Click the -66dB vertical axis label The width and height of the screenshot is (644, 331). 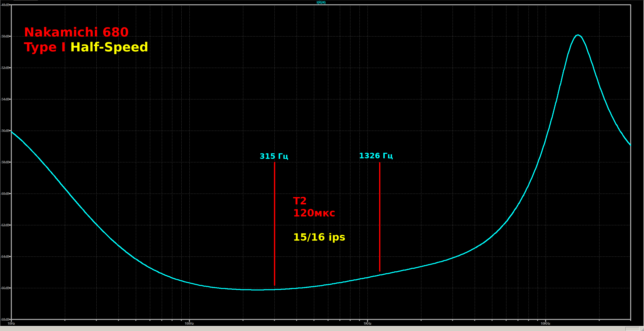point(5,288)
